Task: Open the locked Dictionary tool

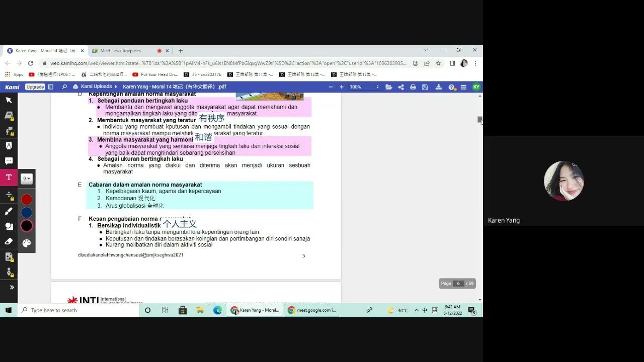Action: (9, 116)
